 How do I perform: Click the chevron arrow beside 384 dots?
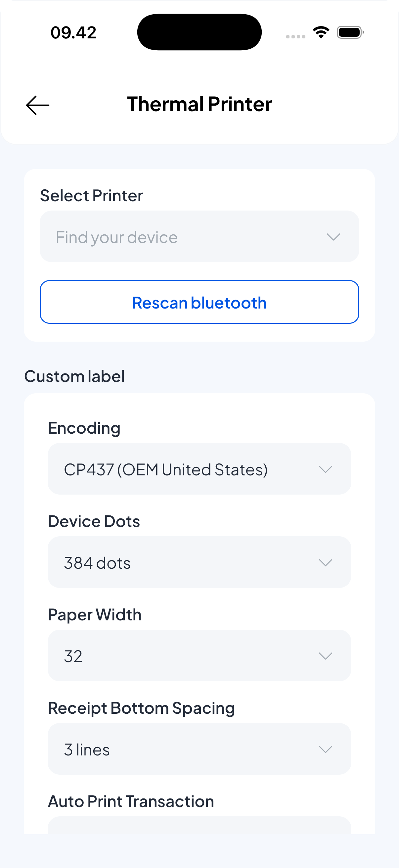click(x=325, y=562)
